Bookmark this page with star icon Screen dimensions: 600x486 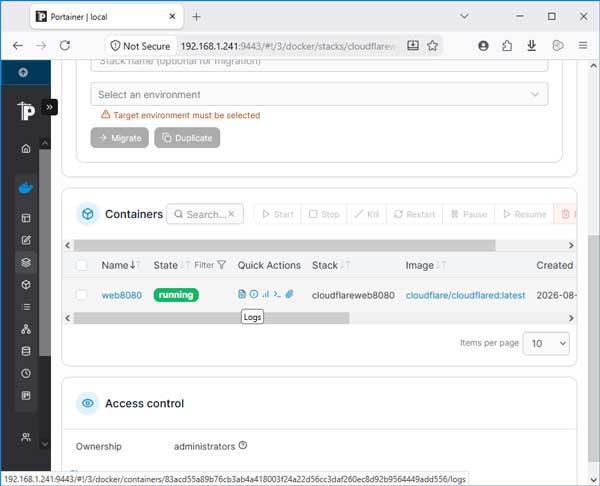point(432,46)
